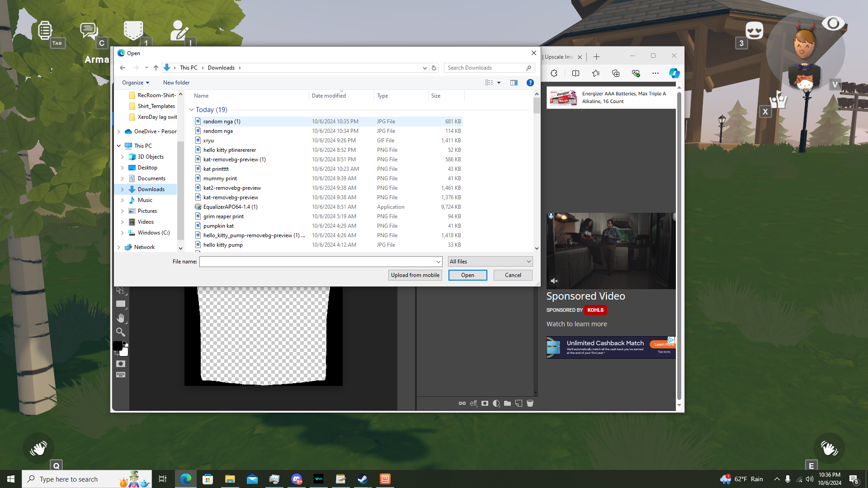The image size is (868, 488).
Task: Select the Hand tool in Photopea
Action: pos(120,318)
